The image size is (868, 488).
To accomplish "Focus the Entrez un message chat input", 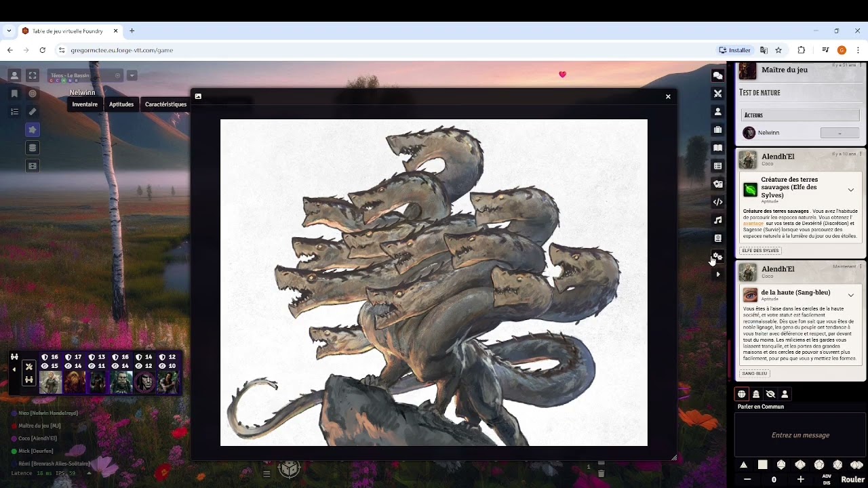I will (800, 435).
